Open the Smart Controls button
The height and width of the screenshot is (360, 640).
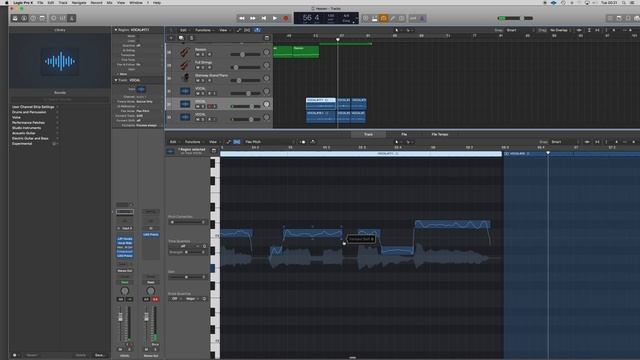click(x=54, y=18)
